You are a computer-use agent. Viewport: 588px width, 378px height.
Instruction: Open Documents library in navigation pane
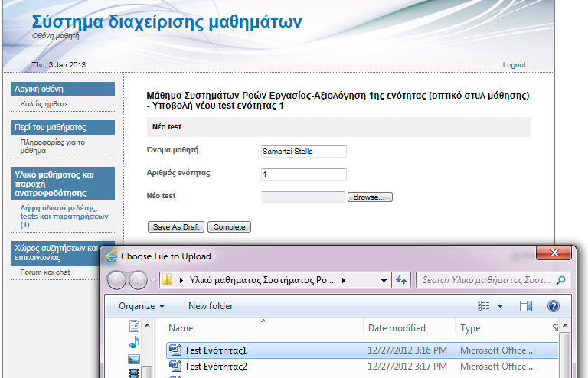click(134, 326)
